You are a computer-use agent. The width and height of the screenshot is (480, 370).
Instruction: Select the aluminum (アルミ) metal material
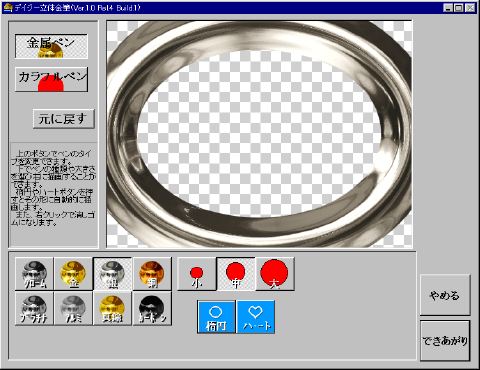73,308
